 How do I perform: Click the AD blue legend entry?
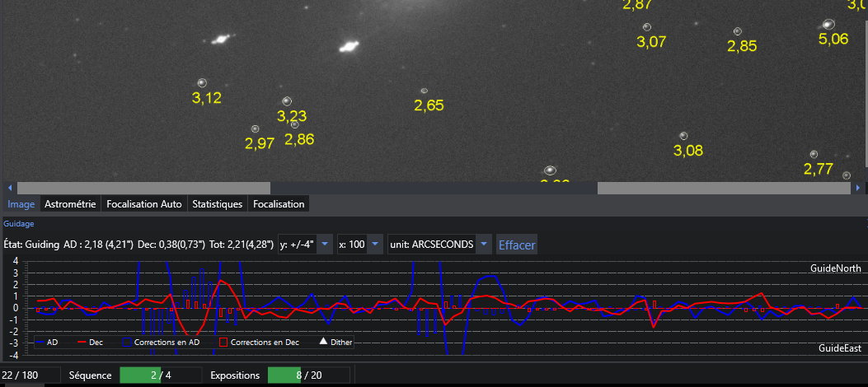point(46,343)
